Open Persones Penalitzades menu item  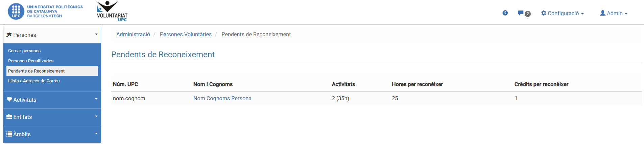[x=31, y=61]
